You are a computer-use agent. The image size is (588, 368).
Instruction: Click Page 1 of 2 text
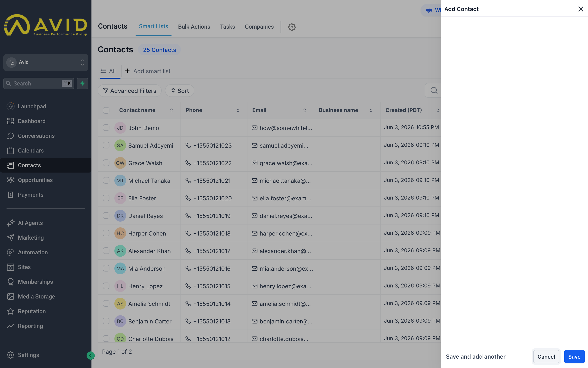click(117, 351)
